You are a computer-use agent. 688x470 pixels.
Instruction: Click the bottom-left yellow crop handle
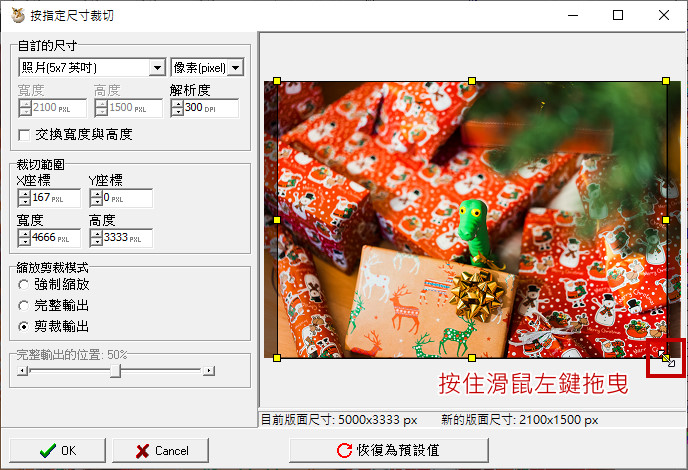click(277, 358)
